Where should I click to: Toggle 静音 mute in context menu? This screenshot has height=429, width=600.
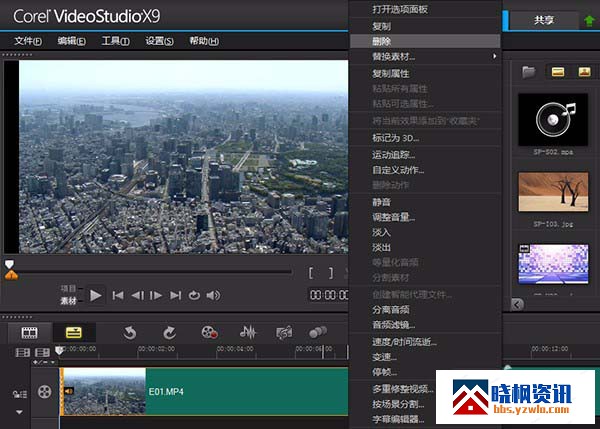coord(381,202)
